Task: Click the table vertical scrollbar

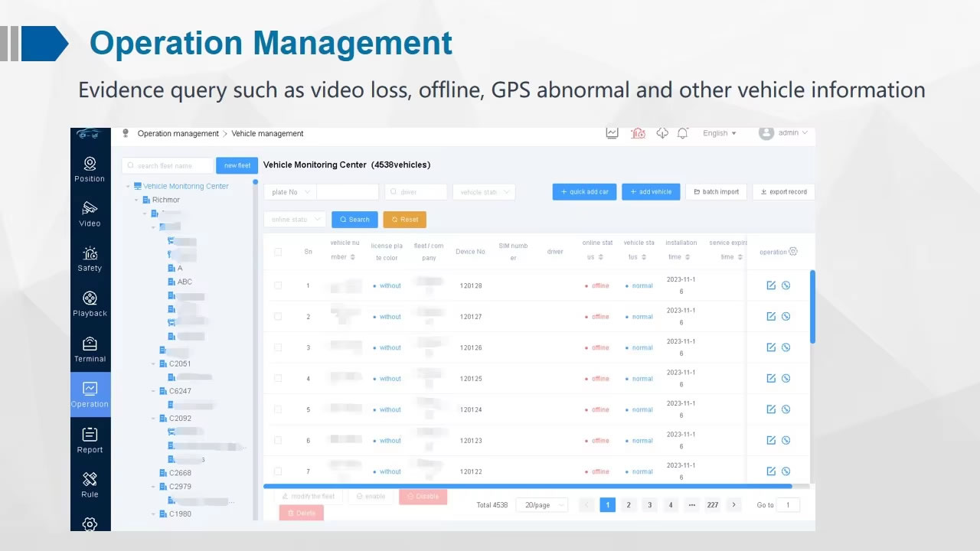Action: point(812,306)
